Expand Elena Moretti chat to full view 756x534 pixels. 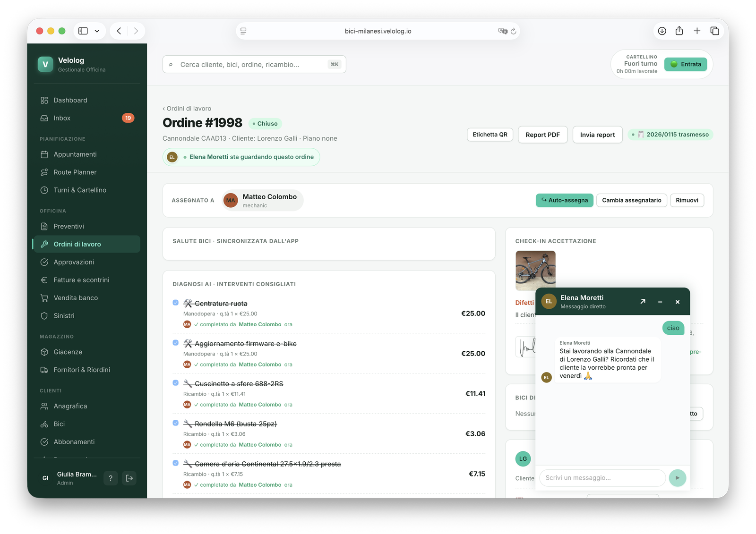coord(643,302)
